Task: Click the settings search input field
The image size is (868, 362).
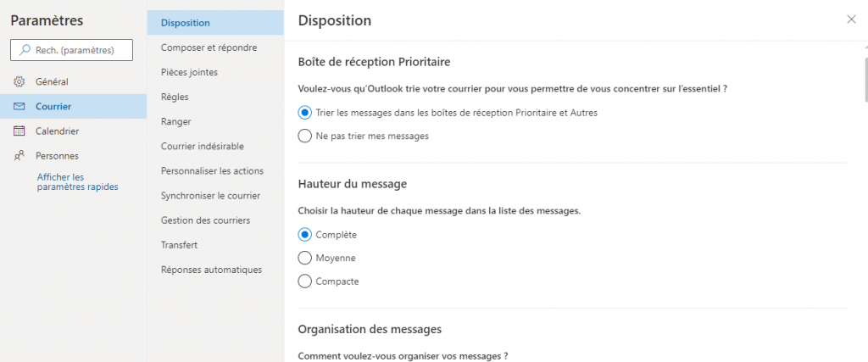Action: [x=81, y=51]
